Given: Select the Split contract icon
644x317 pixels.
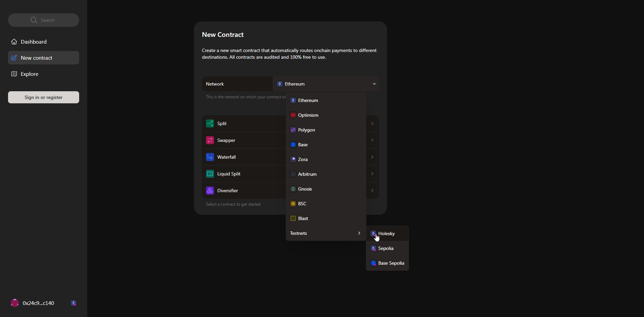Looking at the screenshot, I should pos(210,123).
